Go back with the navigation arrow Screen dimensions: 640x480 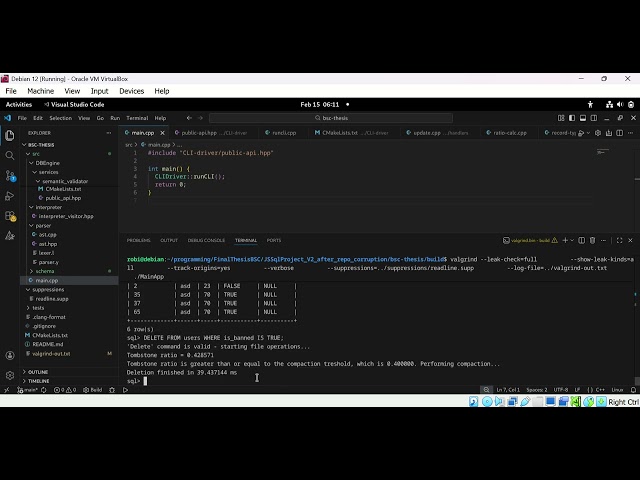(x=189, y=118)
